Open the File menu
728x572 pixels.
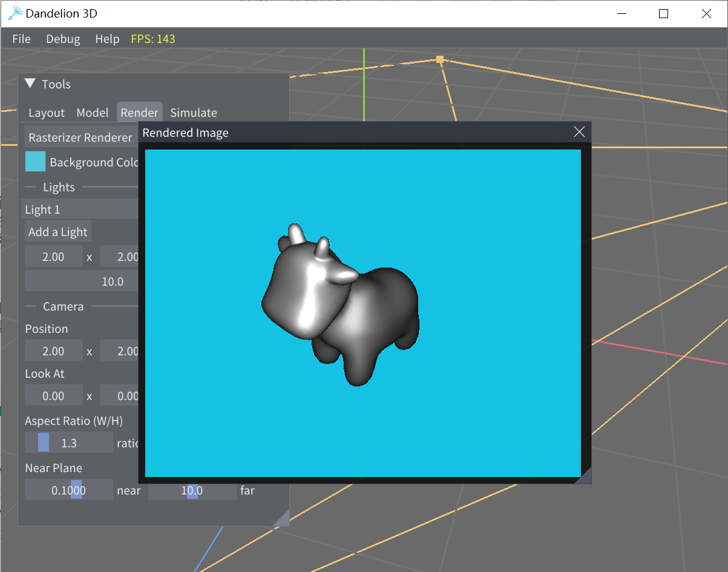[21, 39]
